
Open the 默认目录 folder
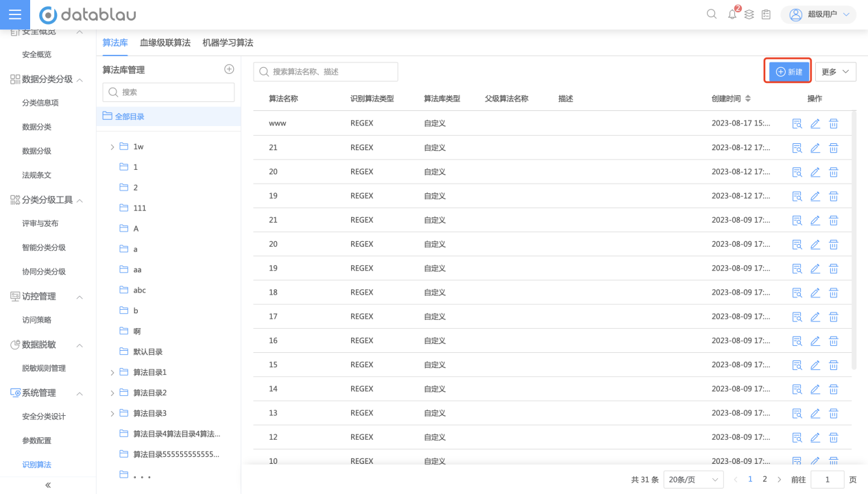[147, 352]
